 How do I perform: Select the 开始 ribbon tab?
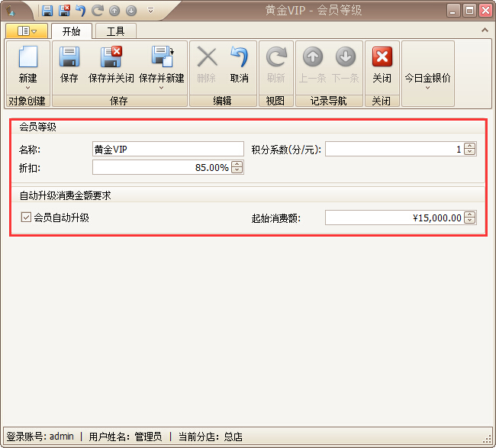pos(72,31)
